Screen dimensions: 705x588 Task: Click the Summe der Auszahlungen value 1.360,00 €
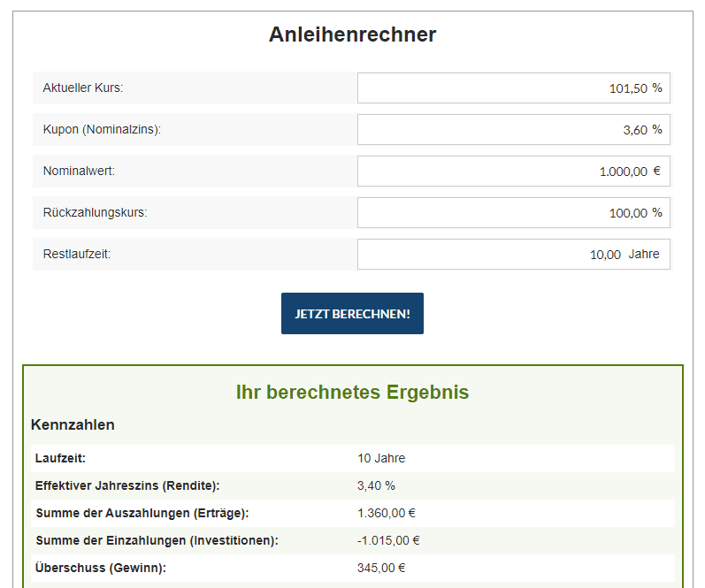click(387, 513)
